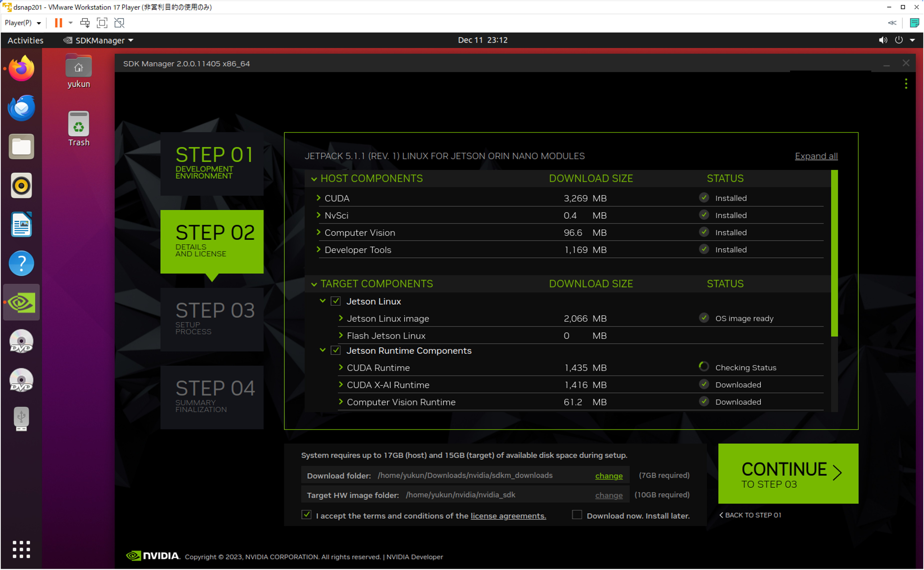
Task: Open the second DVD disc dock icon
Action: pyautogui.click(x=21, y=380)
